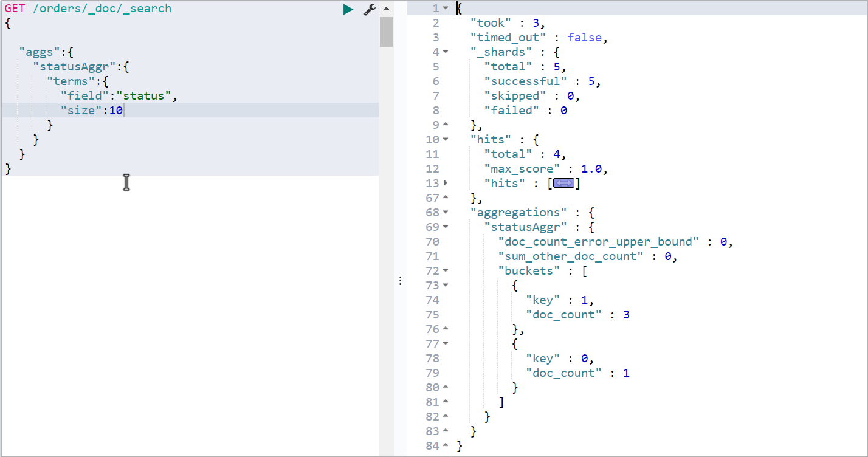Click the editor scrollbar up arrow
Viewport: 868px width, 457px height.
point(386,9)
